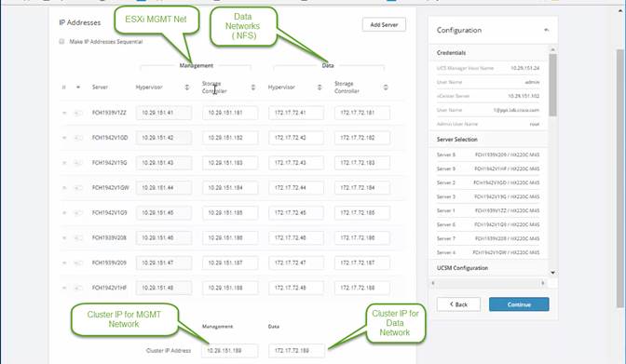
Task: Click the Server 1 entry in Server Selection
Action: tap(488, 210)
